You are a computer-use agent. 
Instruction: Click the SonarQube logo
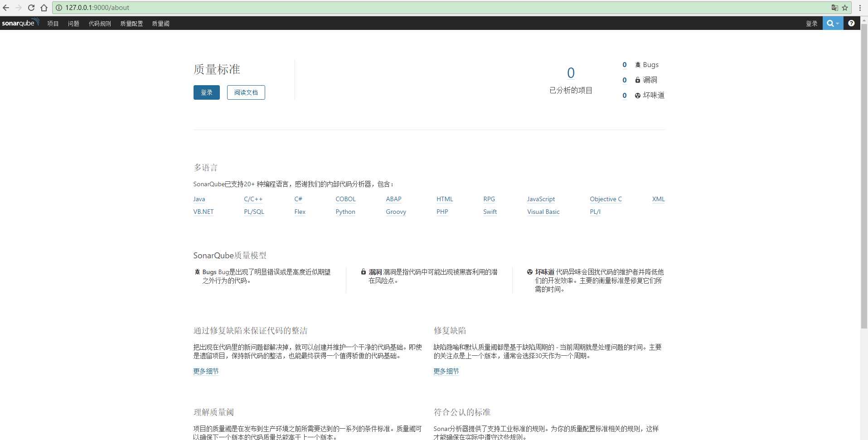pos(20,23)
